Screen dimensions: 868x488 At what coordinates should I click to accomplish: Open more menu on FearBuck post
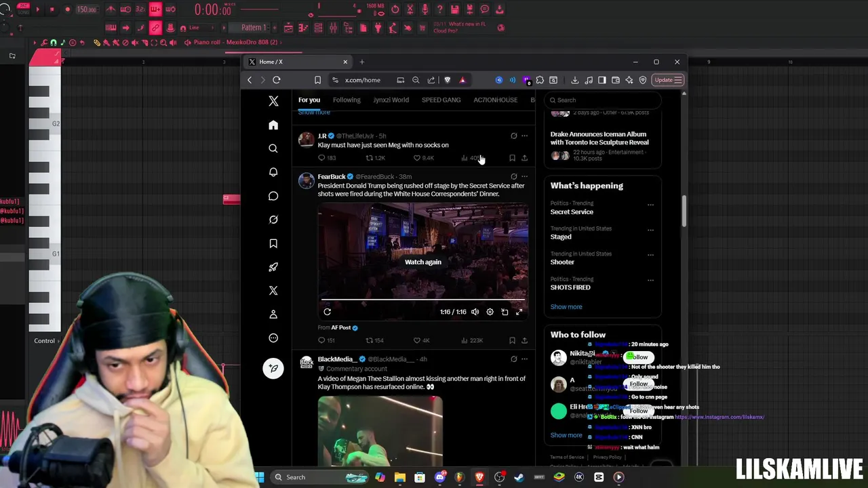coord(524,176)
